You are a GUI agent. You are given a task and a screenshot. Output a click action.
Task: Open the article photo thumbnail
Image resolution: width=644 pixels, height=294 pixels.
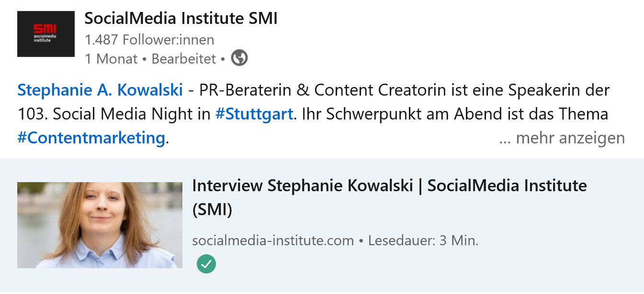(100, 225)
